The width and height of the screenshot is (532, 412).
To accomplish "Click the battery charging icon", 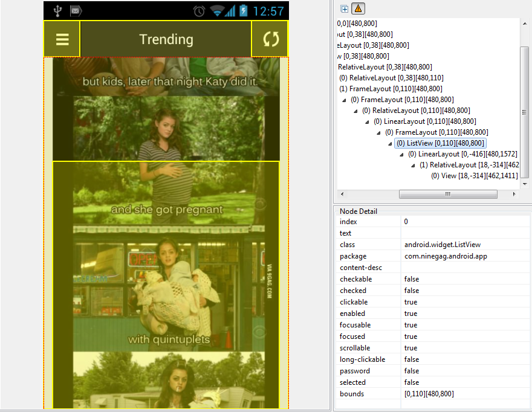I will (x=243, y=11).
